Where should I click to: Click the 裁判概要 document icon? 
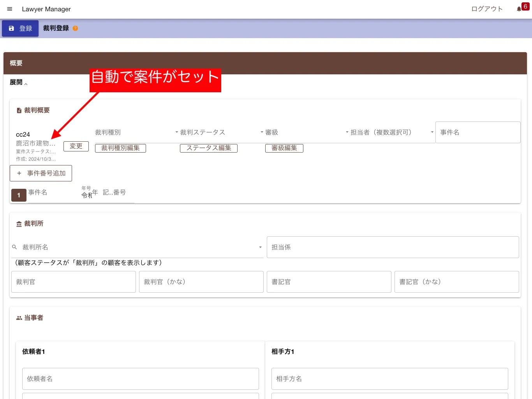pos(19,111)
